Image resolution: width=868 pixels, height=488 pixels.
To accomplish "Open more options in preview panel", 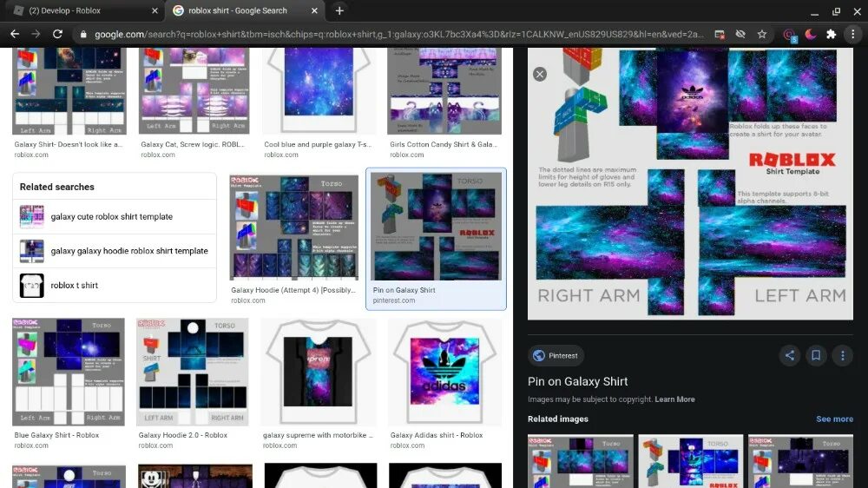I will tap(843, 356).
